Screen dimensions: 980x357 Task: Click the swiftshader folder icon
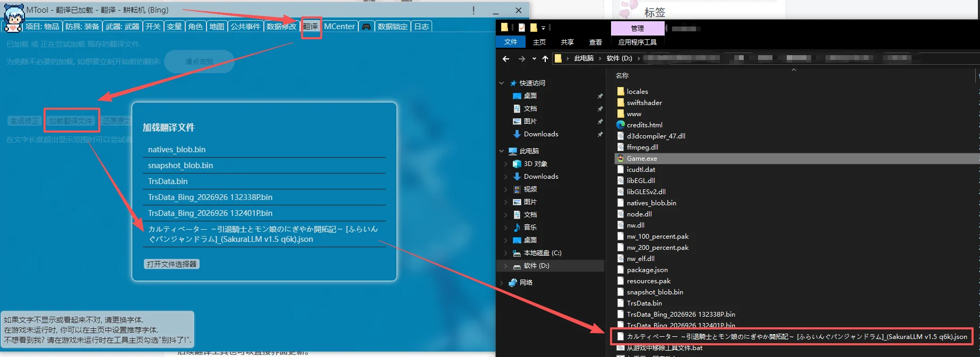[621, 102]
